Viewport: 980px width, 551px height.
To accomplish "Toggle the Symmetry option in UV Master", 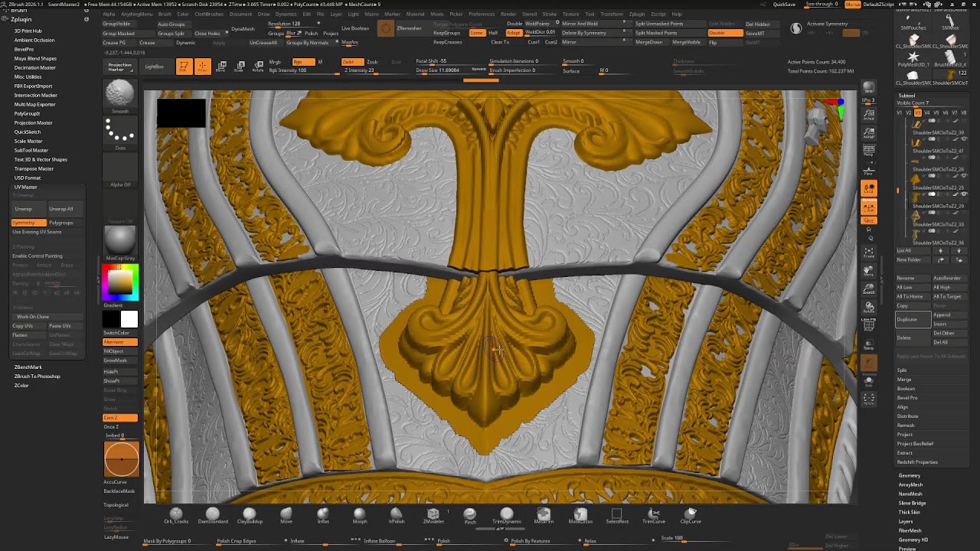I will pyautogui.click(x=28, y=223).
